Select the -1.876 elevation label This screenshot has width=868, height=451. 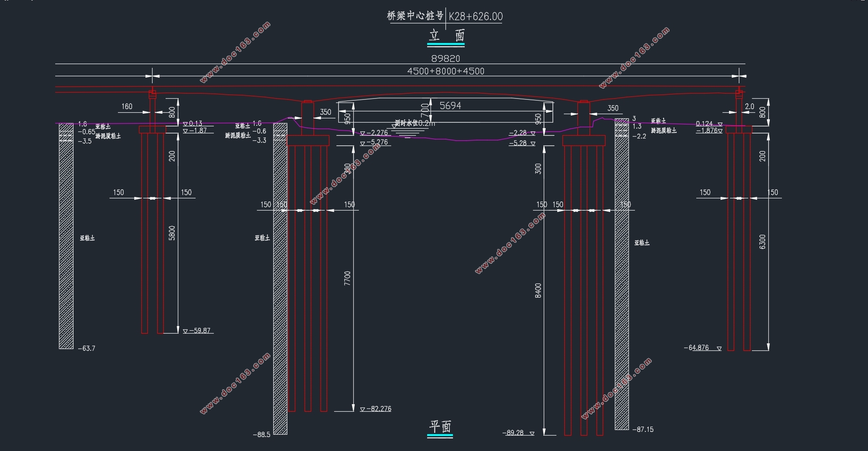[x=707, y=131]
